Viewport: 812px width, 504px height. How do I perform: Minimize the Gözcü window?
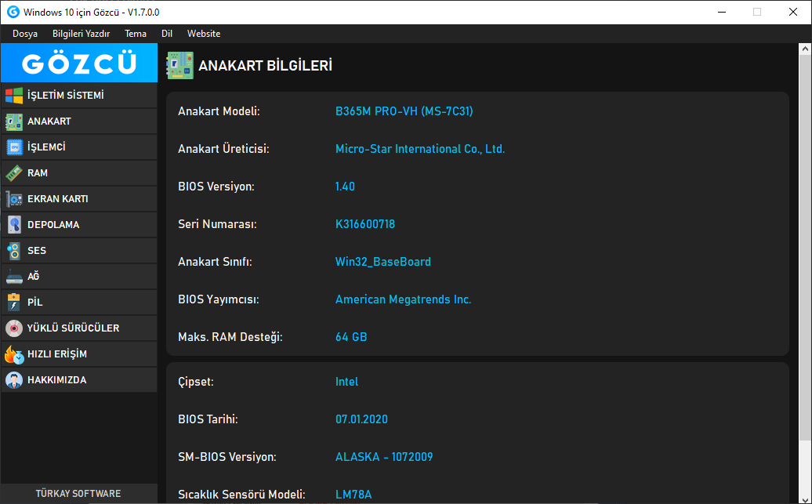pos(722,12)
